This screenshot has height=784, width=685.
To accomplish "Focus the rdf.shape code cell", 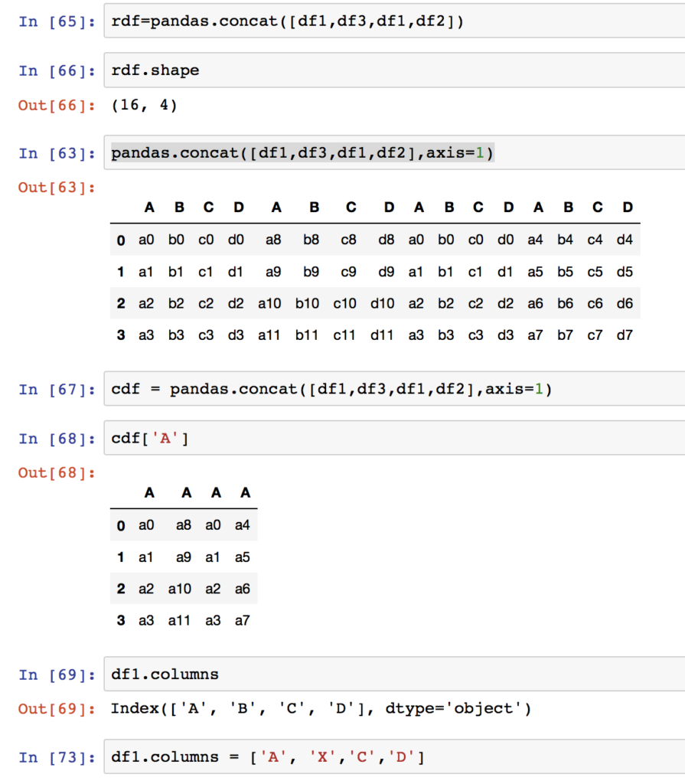I will pyautogui.click(x=383, y=70).
